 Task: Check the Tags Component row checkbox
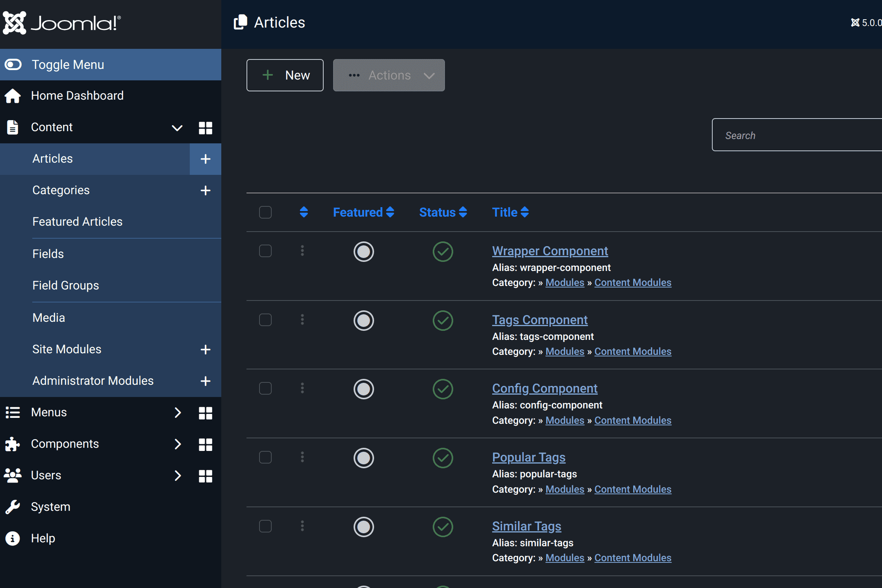coord(265,320)
